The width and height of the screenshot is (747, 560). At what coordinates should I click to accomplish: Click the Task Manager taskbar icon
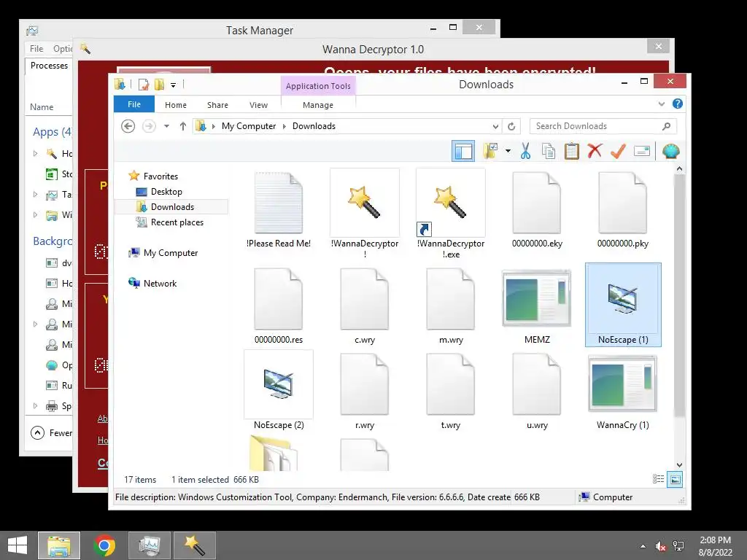150,545
